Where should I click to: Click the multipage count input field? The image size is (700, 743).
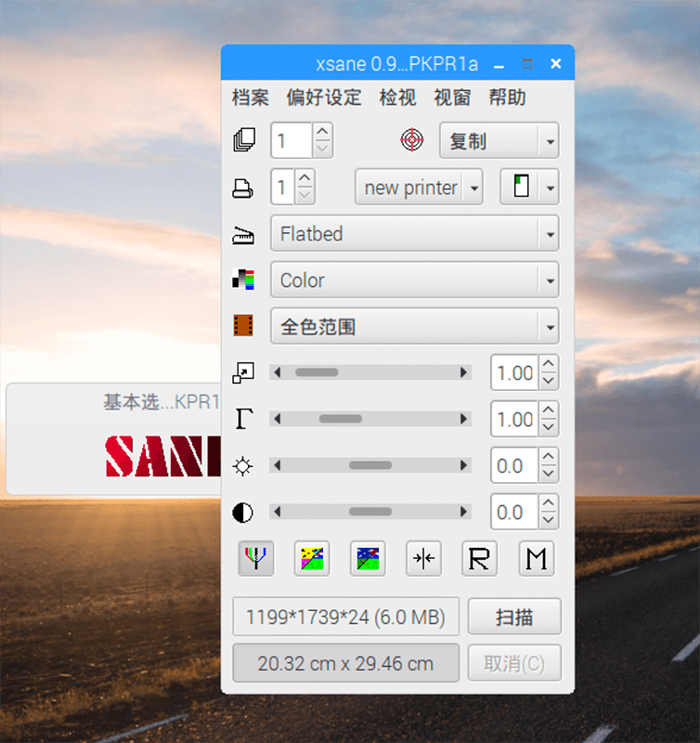[292, 140]
